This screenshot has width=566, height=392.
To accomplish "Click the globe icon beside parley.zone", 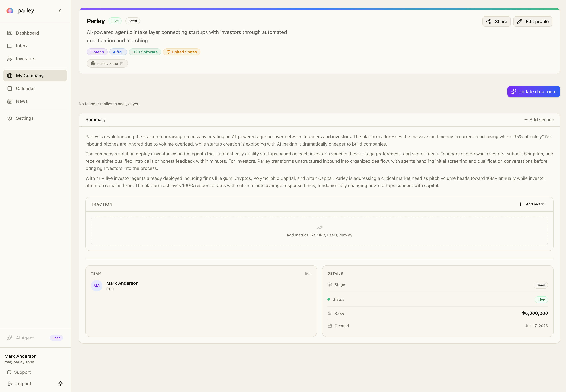I will 93,63.
